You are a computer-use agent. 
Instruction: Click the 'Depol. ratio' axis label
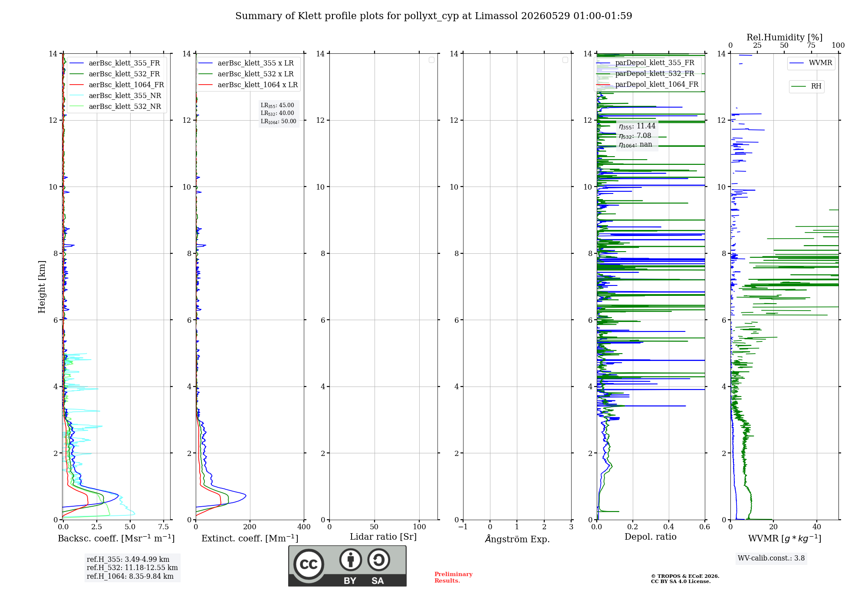point(651,537)
